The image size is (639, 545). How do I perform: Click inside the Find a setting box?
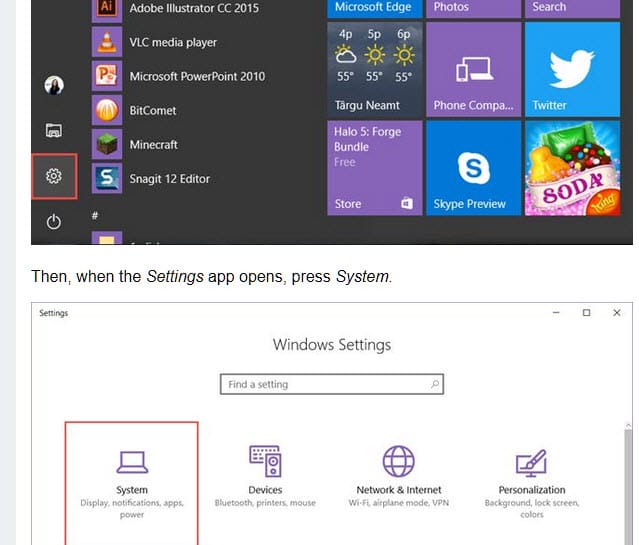click(x=332, y=384)
